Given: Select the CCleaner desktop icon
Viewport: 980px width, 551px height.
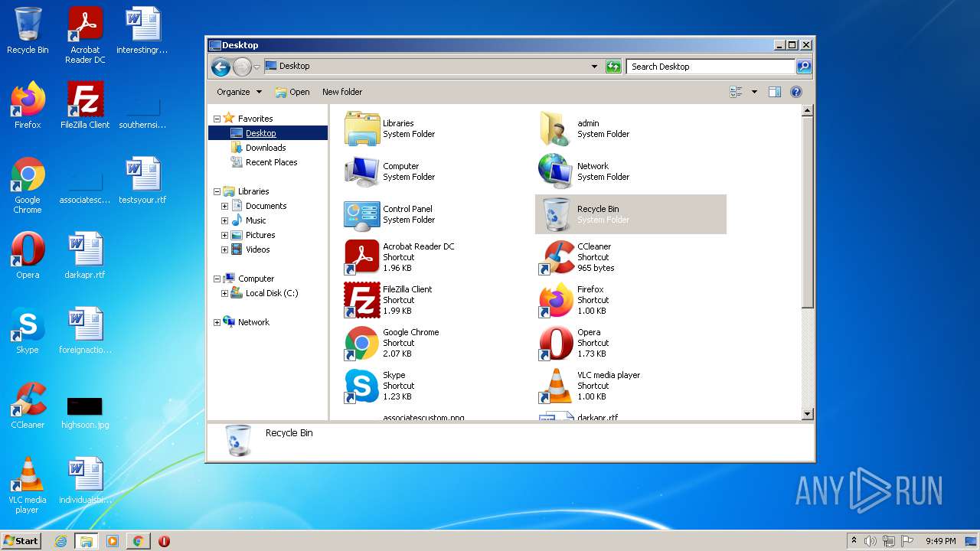Looking at the screenshot, I should 28,399.
